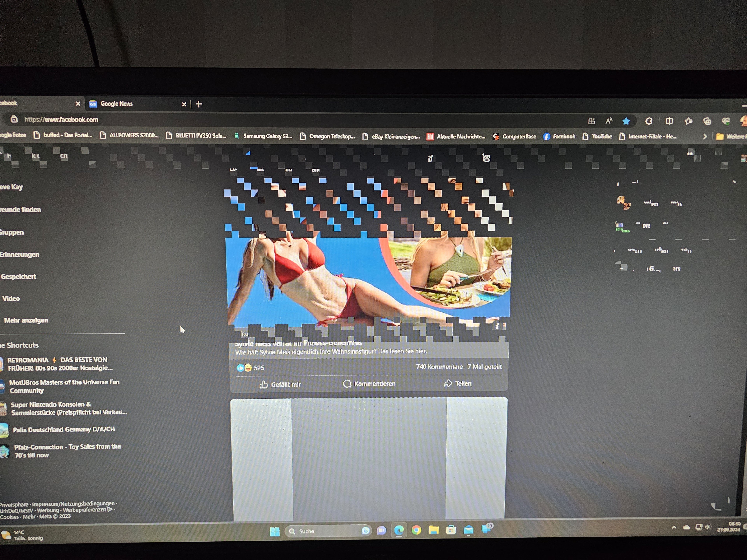Click the Gefällt mir thumbs-up button
The height and width of the screenshot is (560, 747).
click(x=280, y=384)
